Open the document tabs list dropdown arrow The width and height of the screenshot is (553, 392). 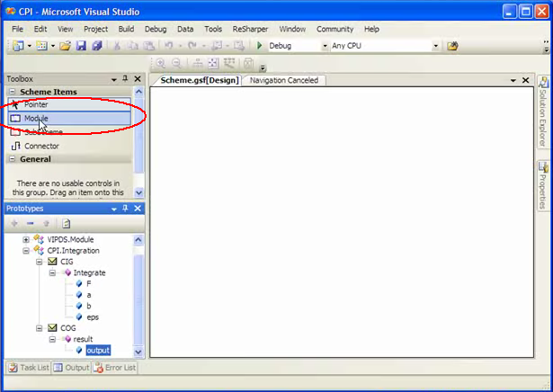click(513, 81)
